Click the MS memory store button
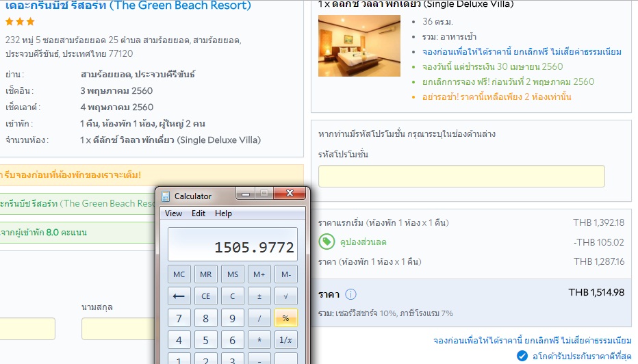638x364 pixels. click(x=233, y=274)
